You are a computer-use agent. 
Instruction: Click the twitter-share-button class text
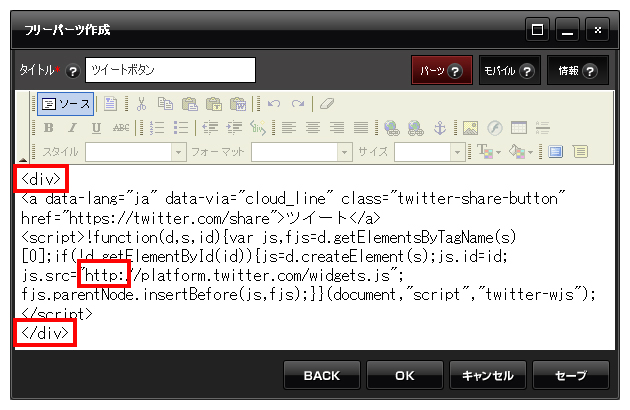pos(477,199)
